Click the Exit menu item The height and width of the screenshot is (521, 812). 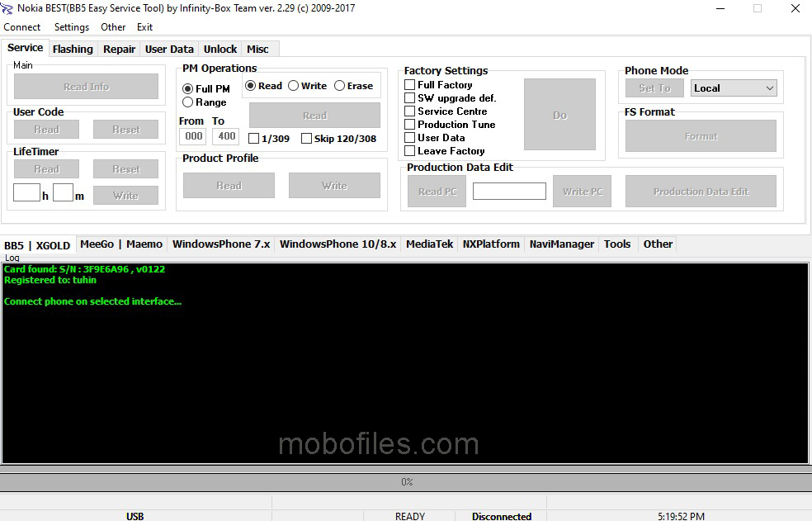point(144,27)
